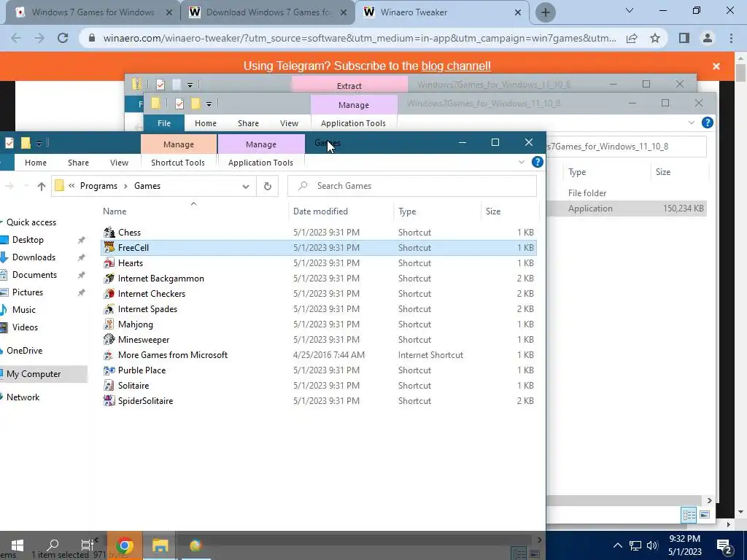Switch to large icons view in back window

(x=705, y=515)
